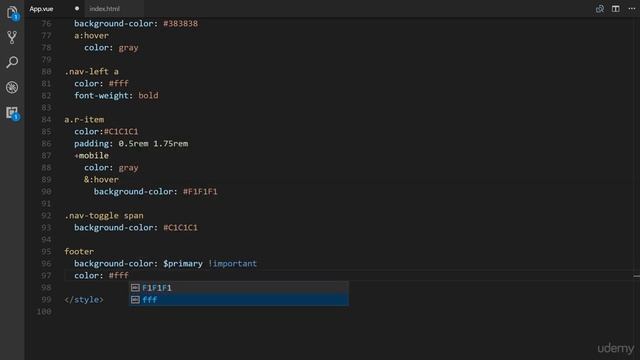Viewport: 640px width, 360px height.
Task: Click color: gray on line 88
Action: point(111,168)
